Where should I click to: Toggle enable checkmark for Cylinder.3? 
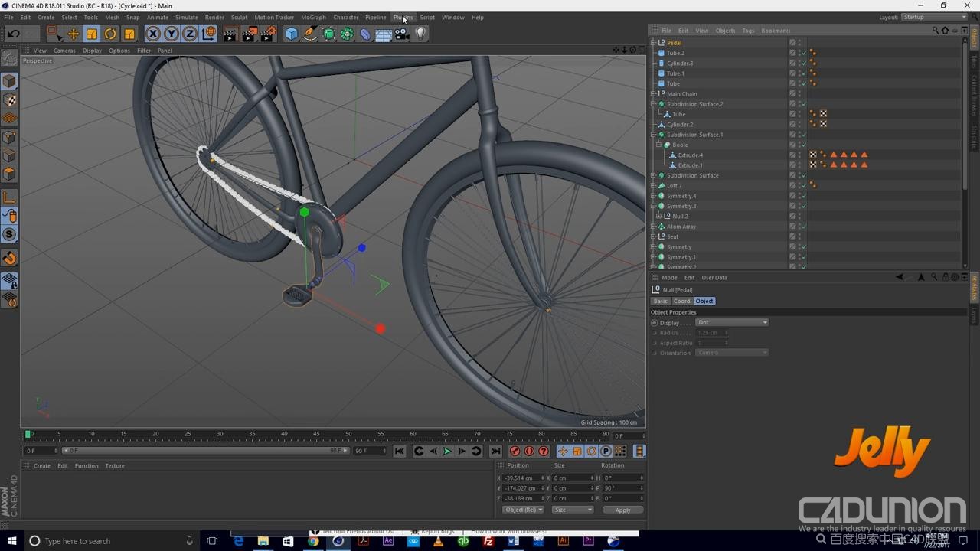(803, 64)
